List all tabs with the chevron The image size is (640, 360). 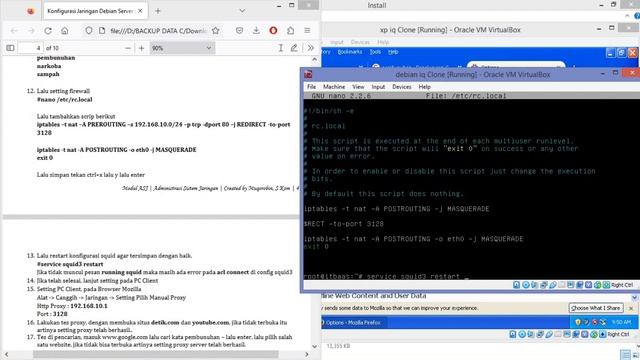pyautogui.click(x=242, y=11)
